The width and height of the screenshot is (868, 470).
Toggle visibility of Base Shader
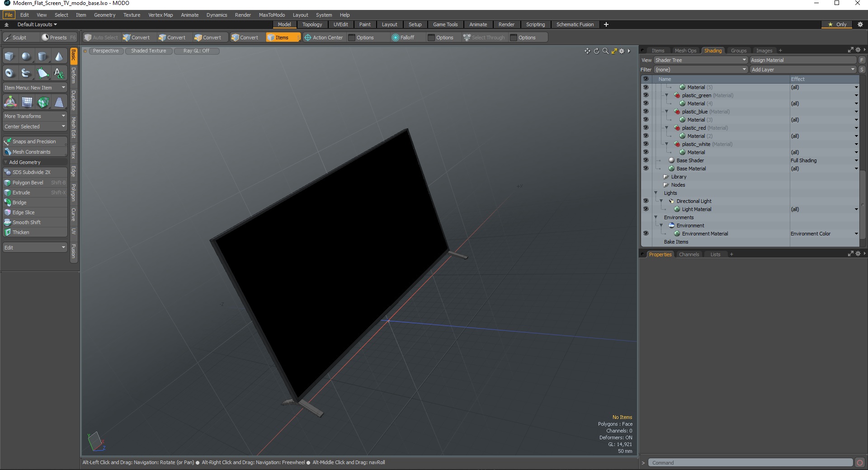point(646,160)
